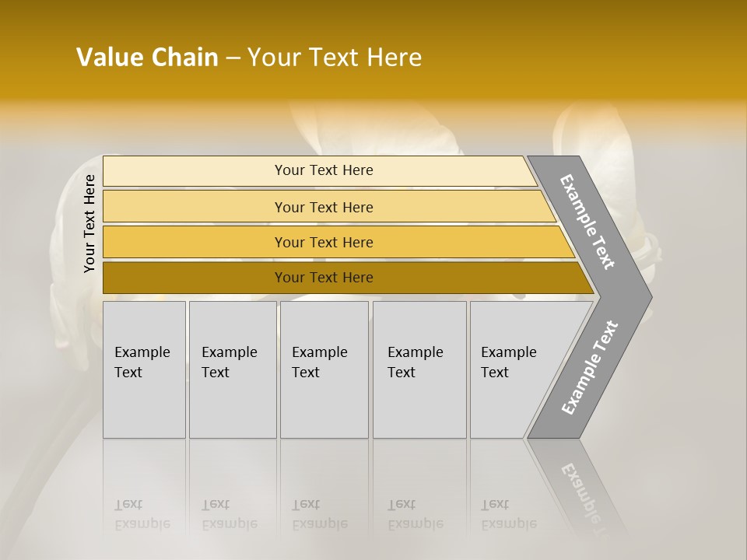747x560 pixels.
Task: Click the first gray Example Text box
Action: (144, 369)
